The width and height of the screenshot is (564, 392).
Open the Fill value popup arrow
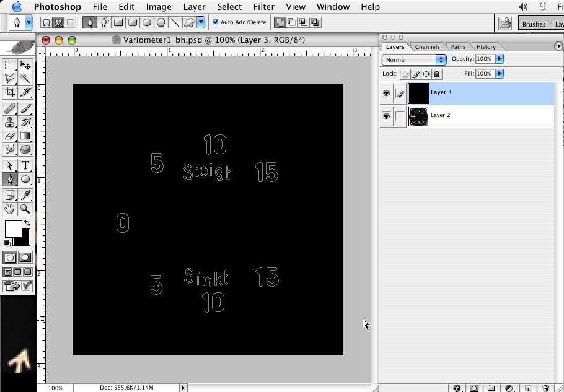pos(500,74)
